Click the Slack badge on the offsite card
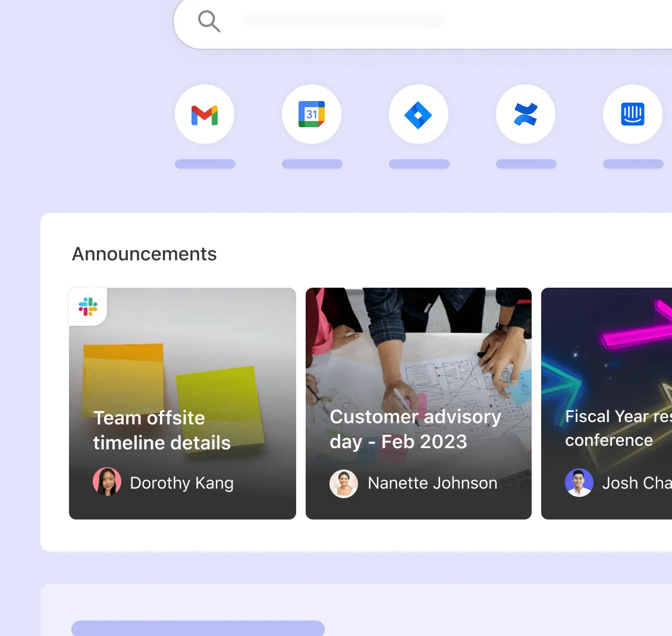The height and width of the screenshot is (636, 672). [x=87, y=307]
